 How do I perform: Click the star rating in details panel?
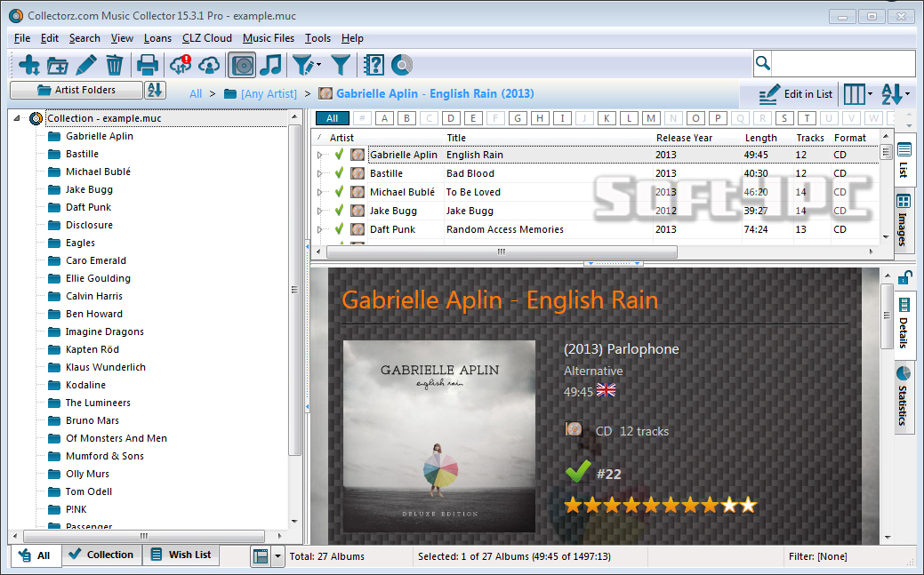(x=661, y=505)
